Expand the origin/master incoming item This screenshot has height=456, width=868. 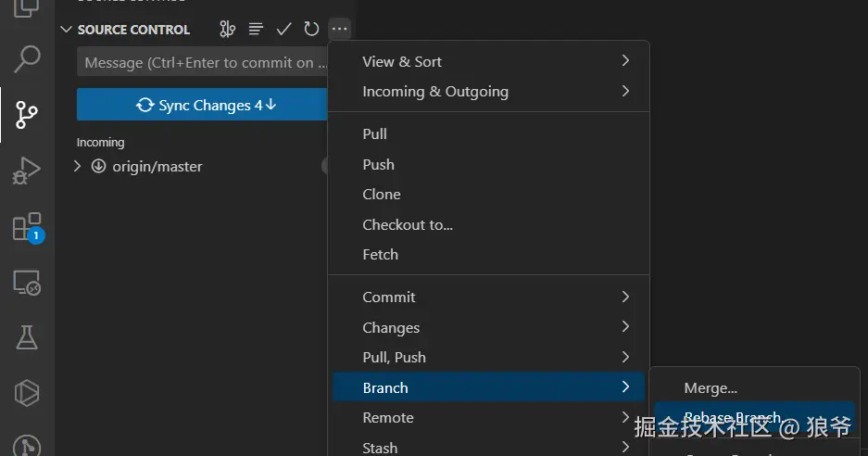[78, 167]
